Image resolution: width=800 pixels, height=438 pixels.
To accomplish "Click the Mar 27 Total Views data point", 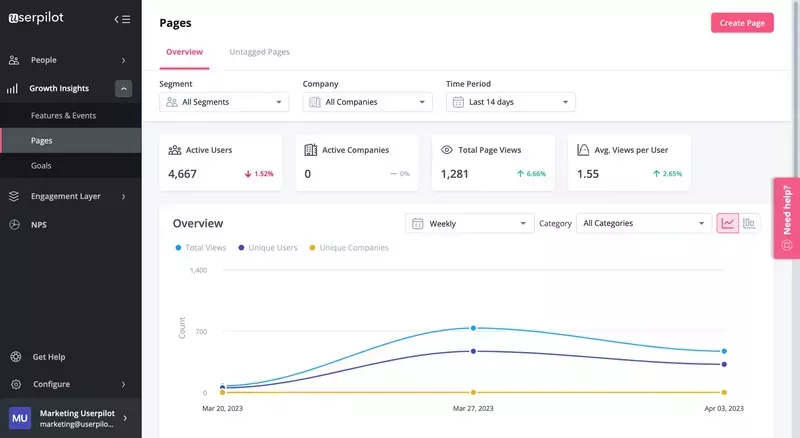I will (x=473, y=328).
